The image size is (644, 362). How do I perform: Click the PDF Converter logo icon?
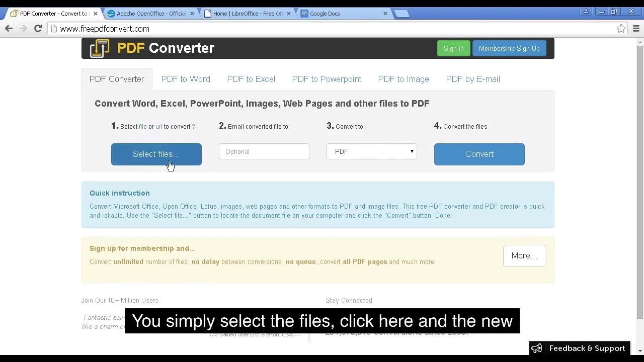click(99, 48)
